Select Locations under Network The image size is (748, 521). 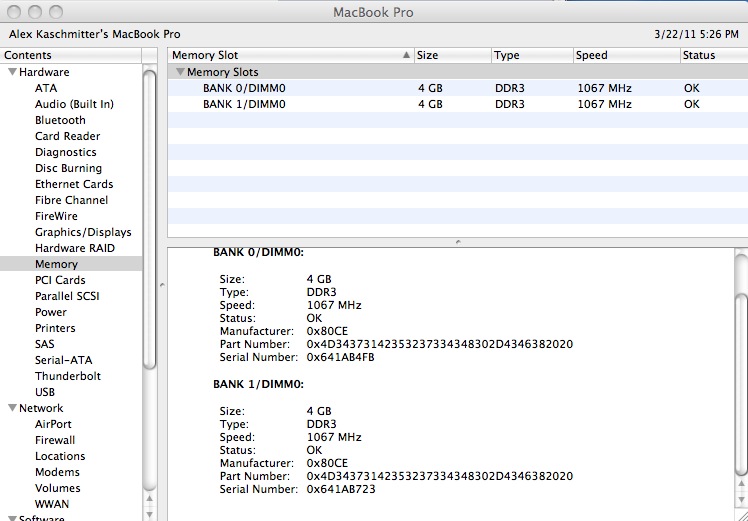[x=60, y=456]
